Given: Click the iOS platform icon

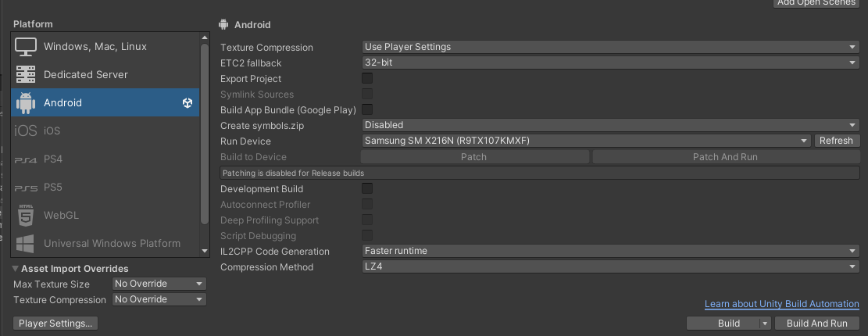Looking at the screenshot, I should click(x=26, y=131).
